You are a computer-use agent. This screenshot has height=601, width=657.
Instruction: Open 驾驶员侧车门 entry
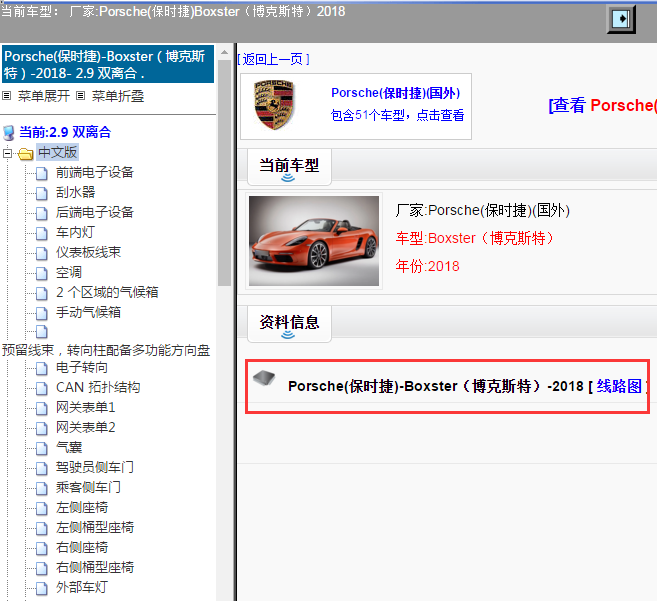(x=95, y=467)
